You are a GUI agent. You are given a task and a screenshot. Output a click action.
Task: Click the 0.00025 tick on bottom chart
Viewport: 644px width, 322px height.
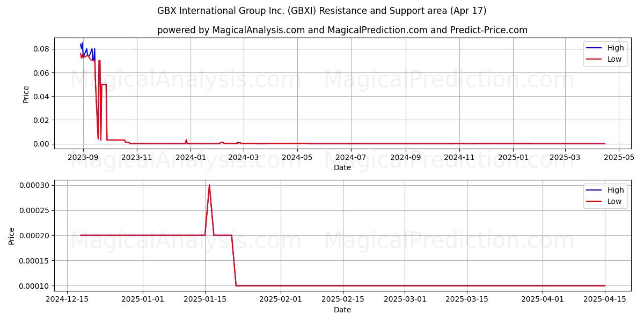(34, 210)
